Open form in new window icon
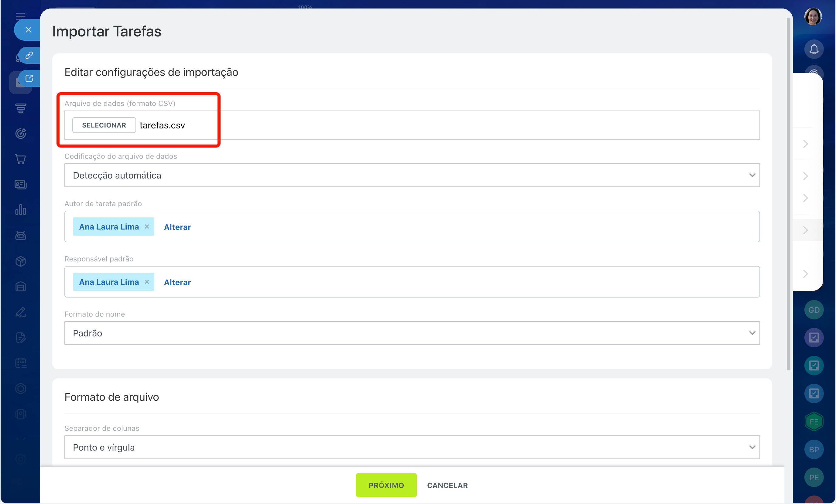 pyautogui.click(x=29, y=78)
